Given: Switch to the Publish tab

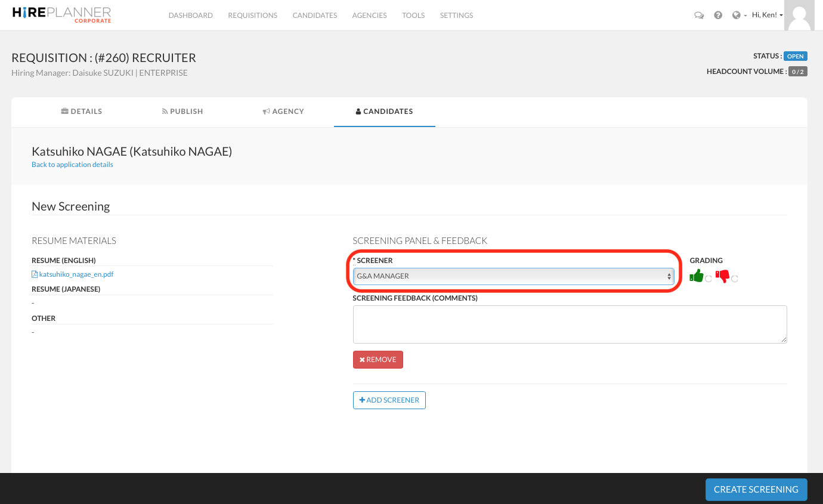Looking at the screenshot, I should pyautogui.click(x=182, y=112).
